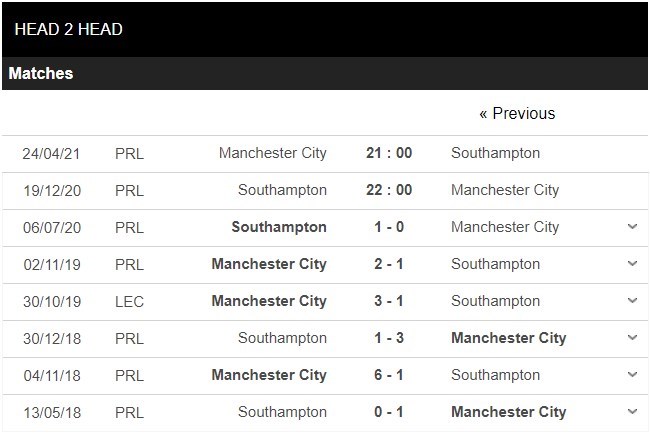Click the 6 - 1 score

(x=389, y=375)
